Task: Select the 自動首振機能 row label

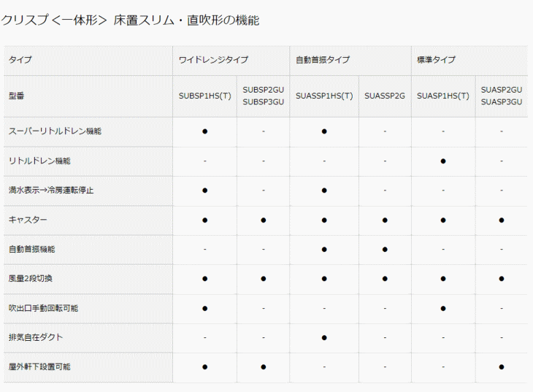Action: 31,249
